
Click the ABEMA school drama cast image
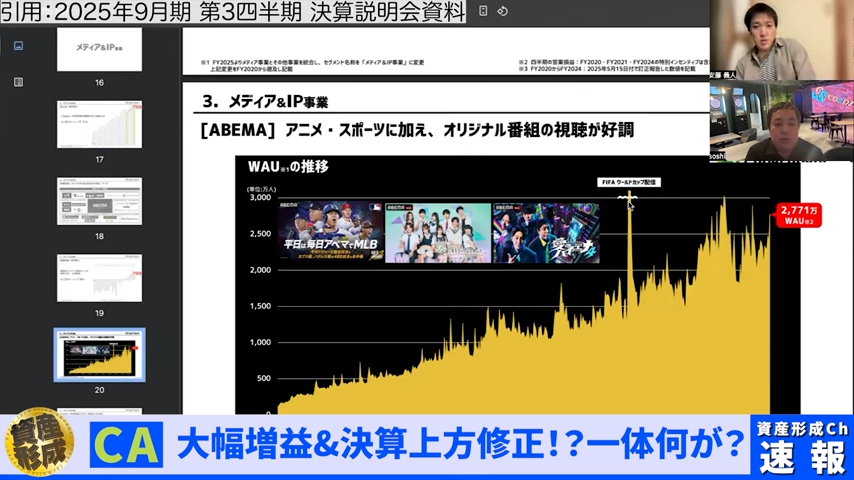(438, 233)
